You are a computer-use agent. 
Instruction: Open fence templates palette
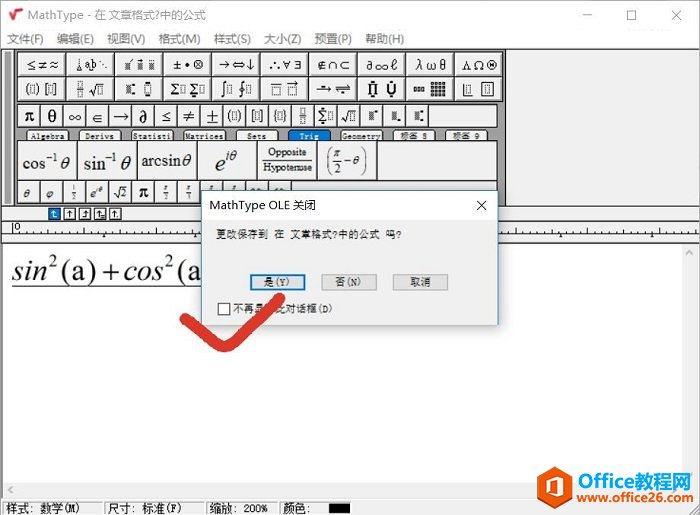(x=42, y=89)
